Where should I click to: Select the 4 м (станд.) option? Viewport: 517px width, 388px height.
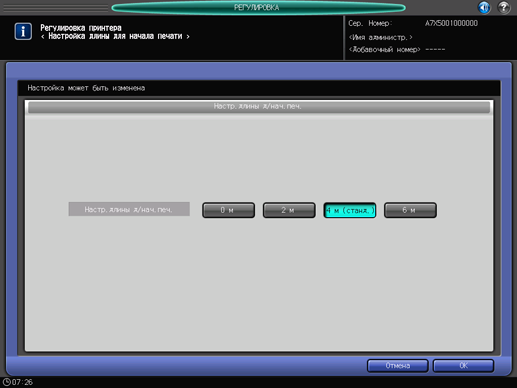point(350,210)
